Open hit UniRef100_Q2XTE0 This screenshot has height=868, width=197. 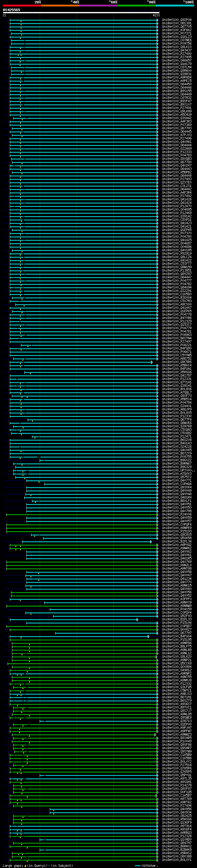[x=176, y=182]
